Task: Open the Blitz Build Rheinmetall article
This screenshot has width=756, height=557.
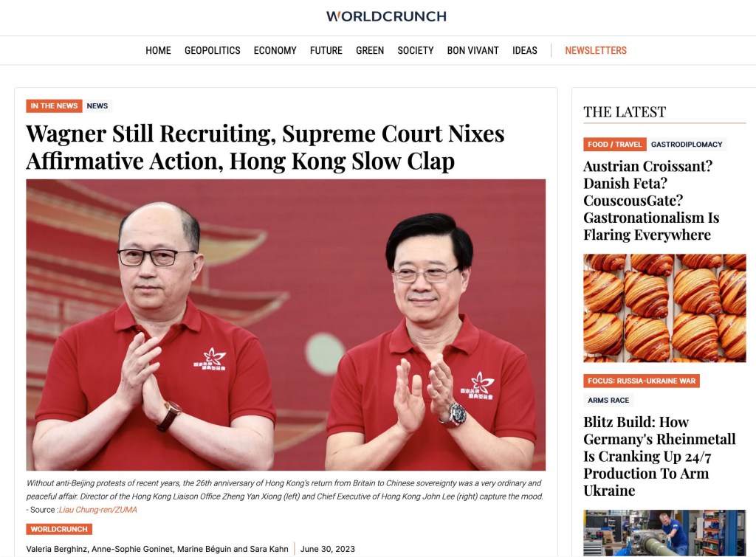Action: [x=659, y=456]
